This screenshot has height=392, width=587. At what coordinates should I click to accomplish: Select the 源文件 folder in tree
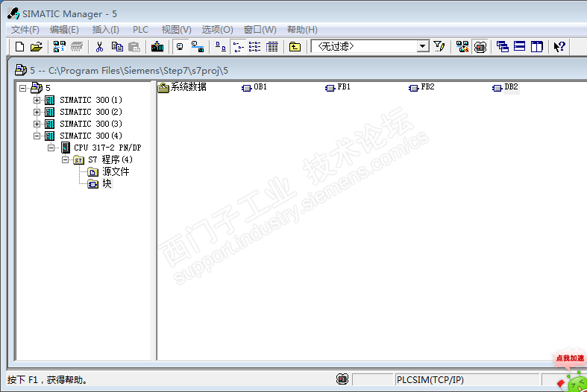pos(116,171)
